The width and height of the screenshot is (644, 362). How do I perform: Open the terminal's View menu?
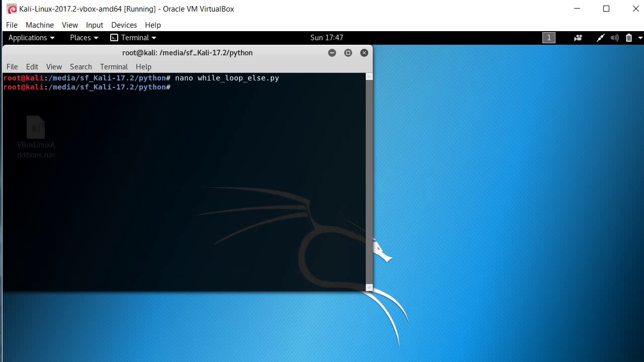tap(54, 66)
